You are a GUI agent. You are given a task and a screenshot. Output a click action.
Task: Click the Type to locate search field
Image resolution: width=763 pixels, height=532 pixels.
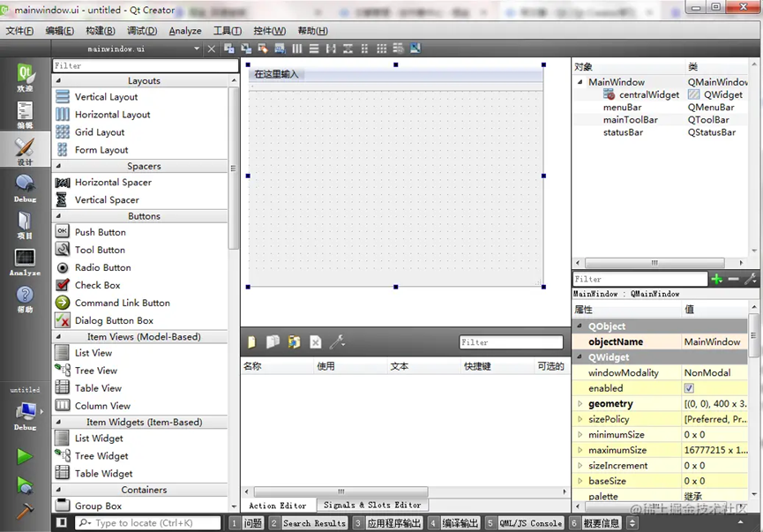click(x=148, y=523)
